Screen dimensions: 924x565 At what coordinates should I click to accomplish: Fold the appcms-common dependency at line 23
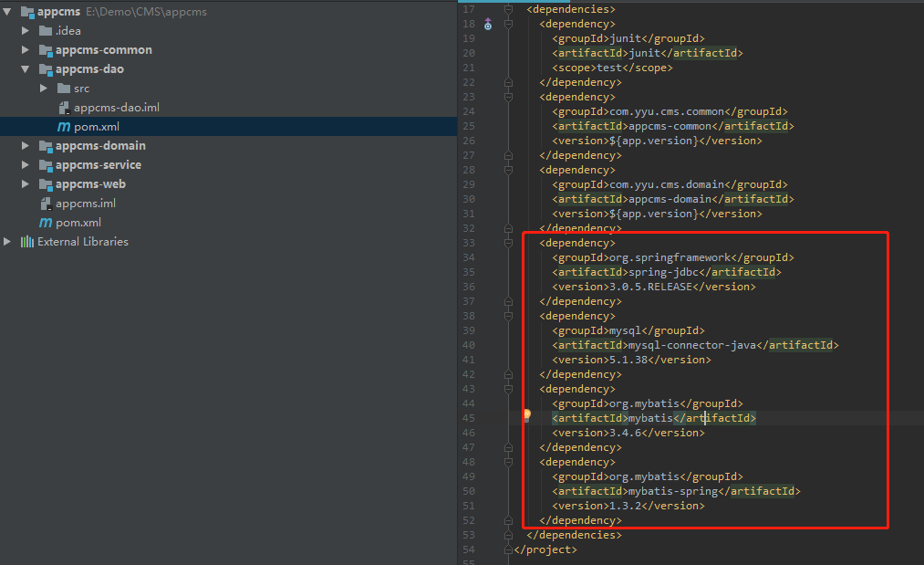(x=509, y=98)
